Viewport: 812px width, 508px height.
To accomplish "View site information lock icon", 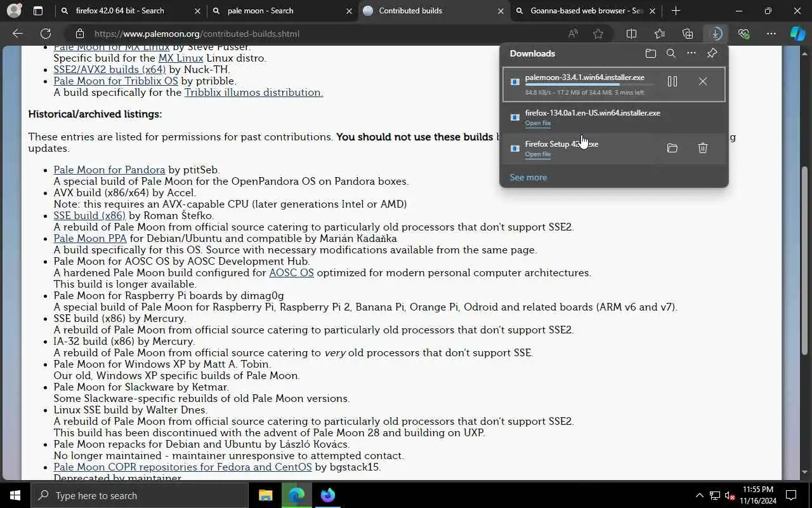I will tap(79, 34).
